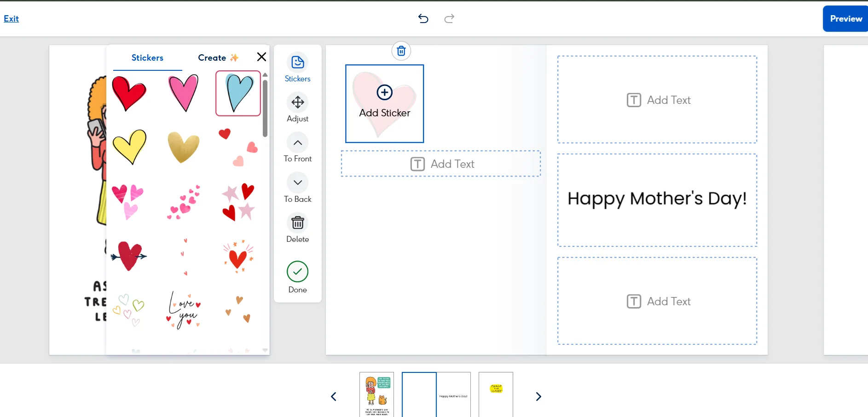Choose the pink outlined heart sticker
868x417 pixels.
[x=184, y=93]
